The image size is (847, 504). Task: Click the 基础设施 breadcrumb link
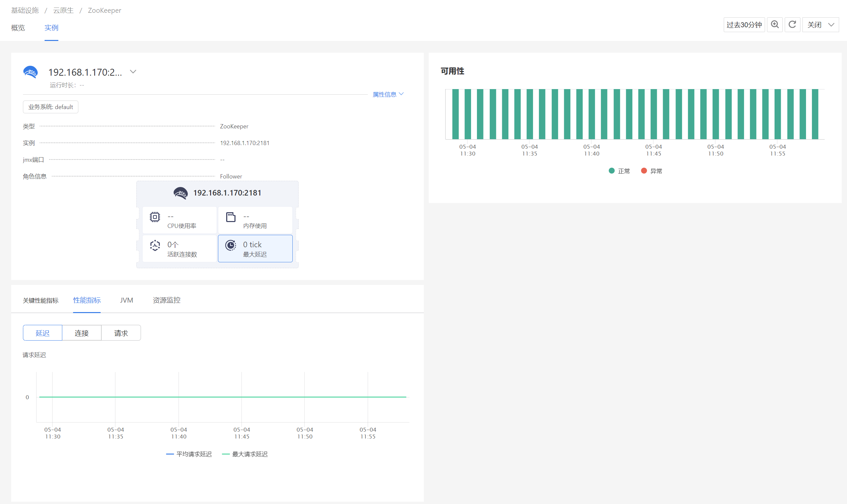pos(25,10)
